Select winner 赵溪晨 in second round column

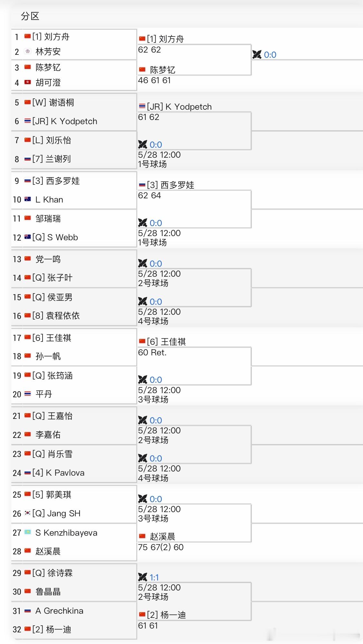162,536
